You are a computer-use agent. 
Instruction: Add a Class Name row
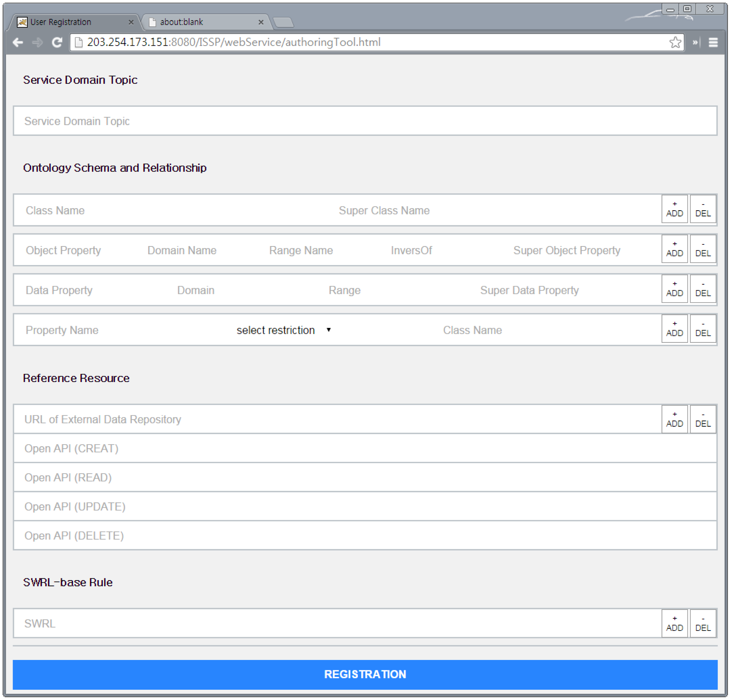click(674, 209)
